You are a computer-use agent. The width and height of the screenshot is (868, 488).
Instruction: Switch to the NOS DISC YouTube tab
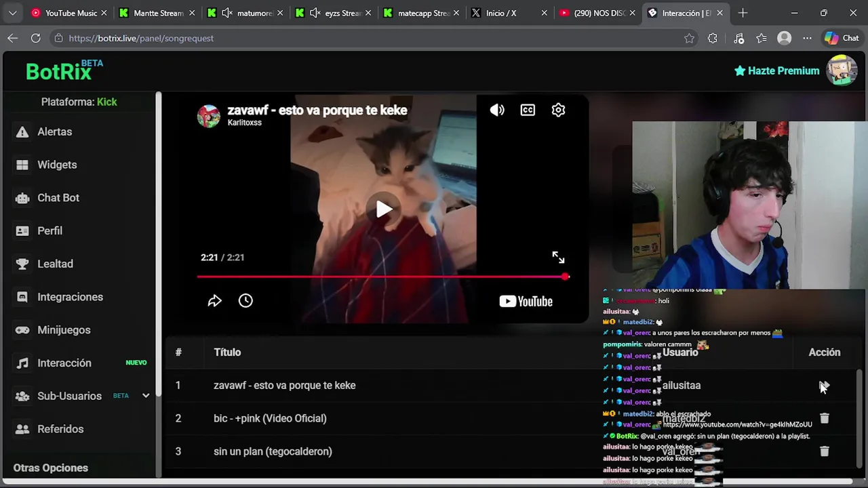coord(597,13)
